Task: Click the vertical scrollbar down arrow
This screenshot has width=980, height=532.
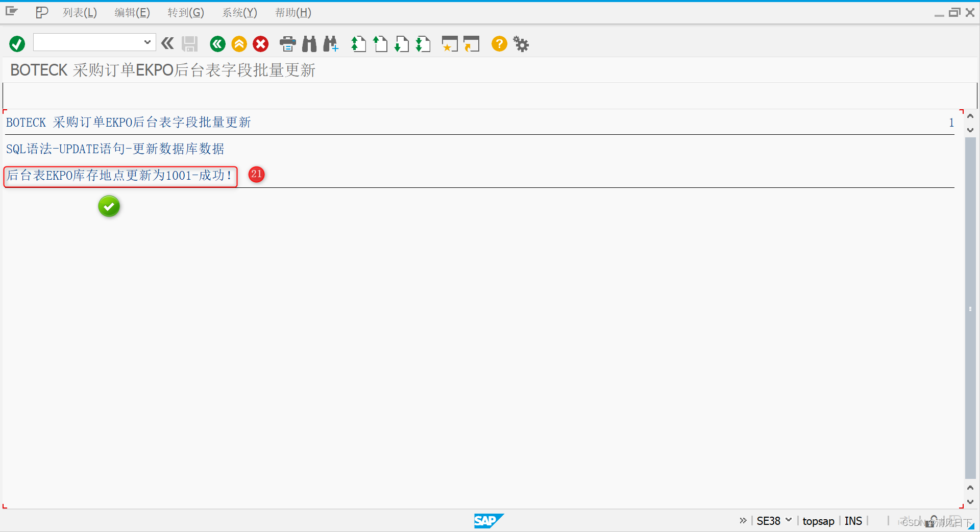Action: (x=970, y=502)
